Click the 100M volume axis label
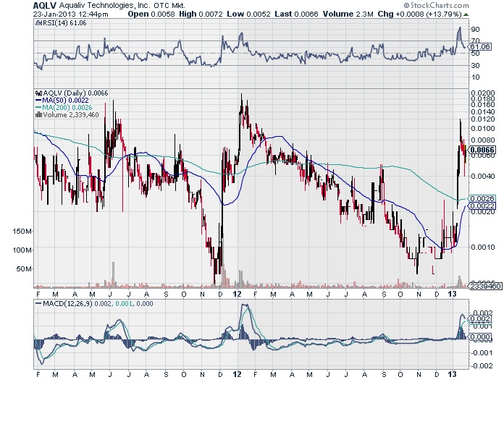Image resolution: width=504 pixels, height=432 pixels. coord(22,250)
